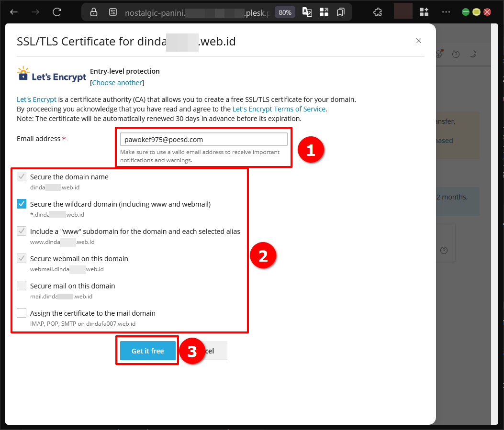Open the browser extensions puzzle icon

point(378,12)
